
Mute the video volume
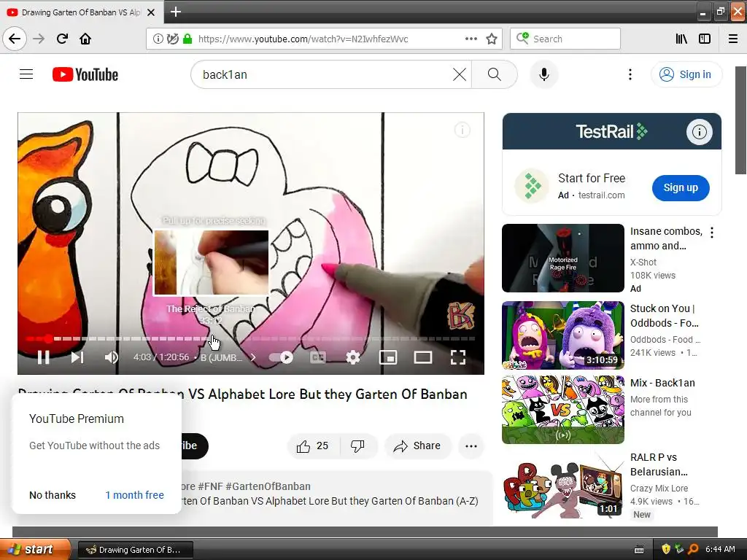(112, 357)
